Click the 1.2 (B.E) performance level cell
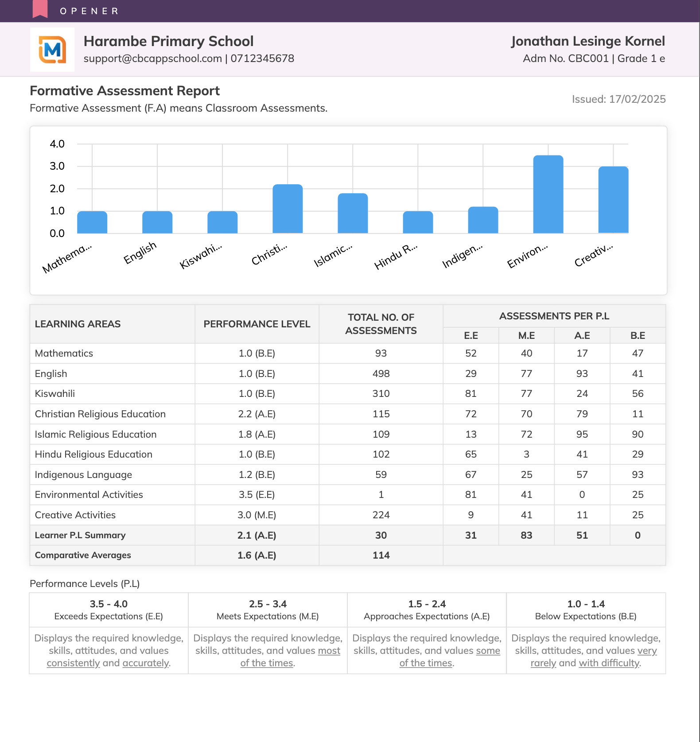The image size is (700, 742). [x=257, y=474]
